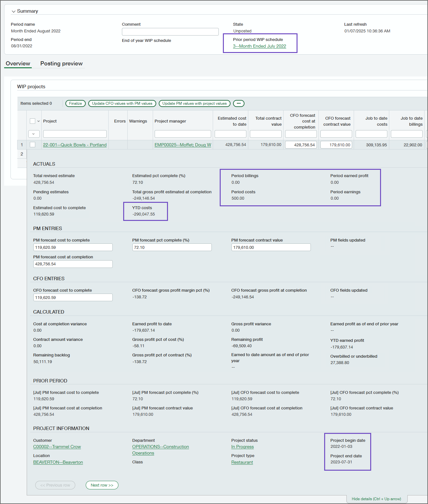428x504 pixels.
Task: Open project 22-001--Quick Bowls - Portland link
Action: 75,145
